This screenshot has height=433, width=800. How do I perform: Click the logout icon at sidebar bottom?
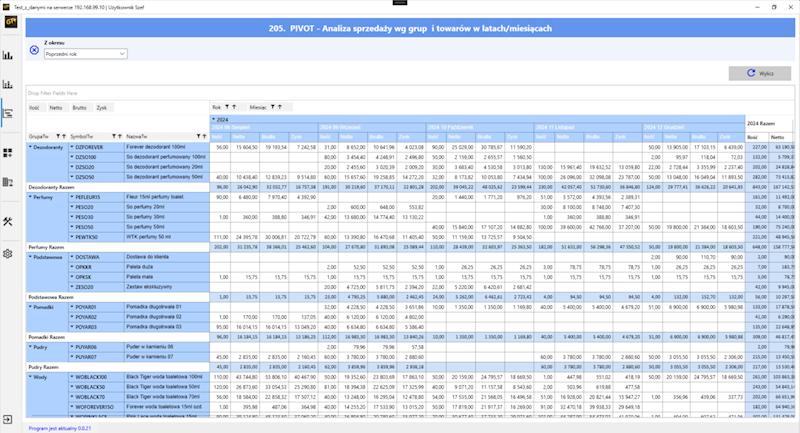click(8, 419)
